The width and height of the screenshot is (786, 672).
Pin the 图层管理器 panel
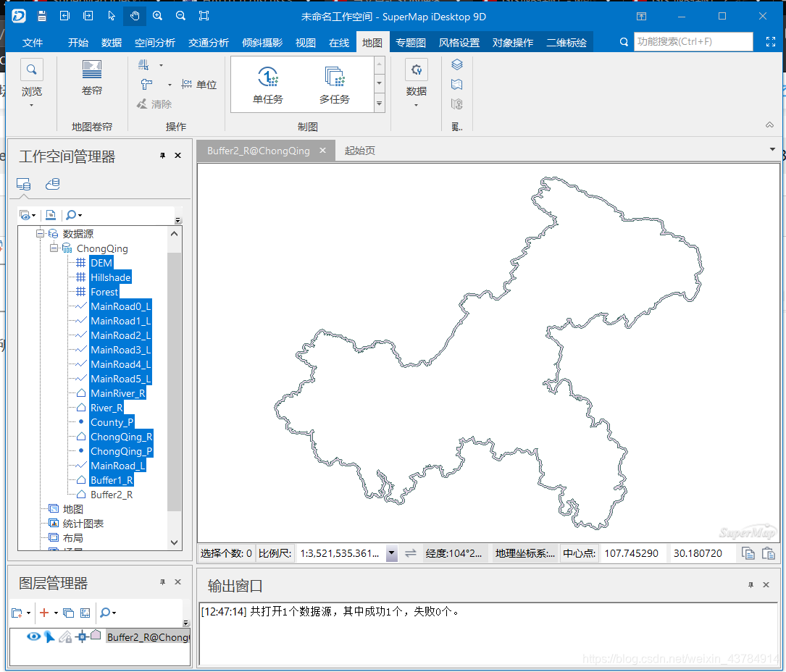162,581
